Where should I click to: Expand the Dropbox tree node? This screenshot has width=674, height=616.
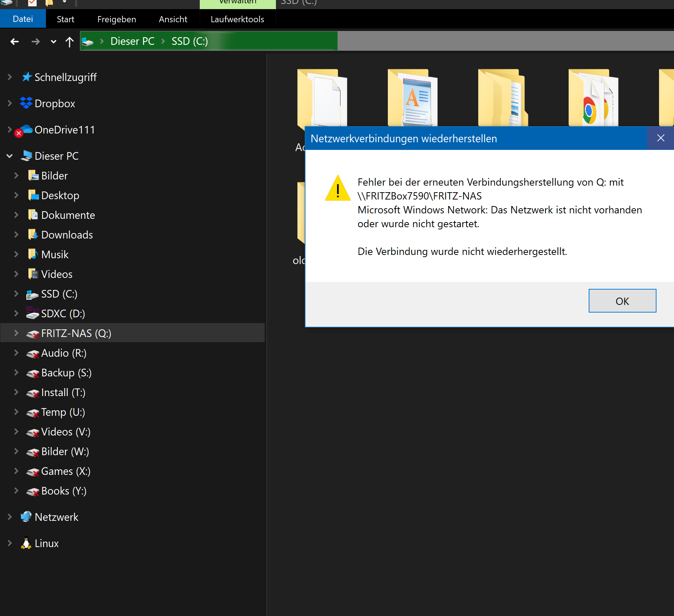click(x=10, y=103)
